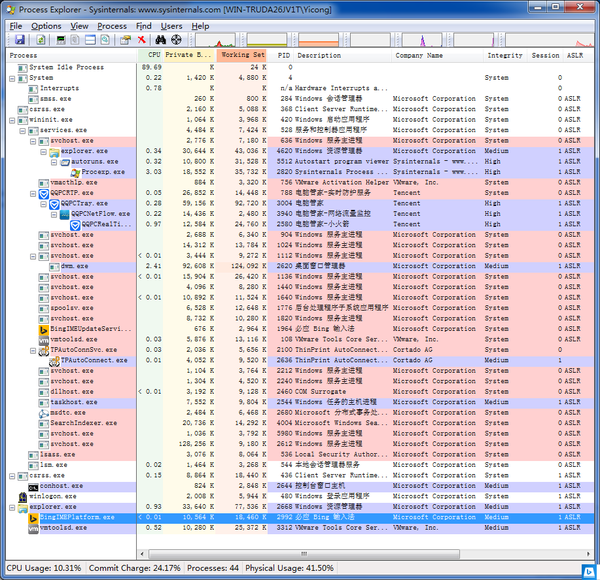Select the lsass.exe process row

coord(300,455)
